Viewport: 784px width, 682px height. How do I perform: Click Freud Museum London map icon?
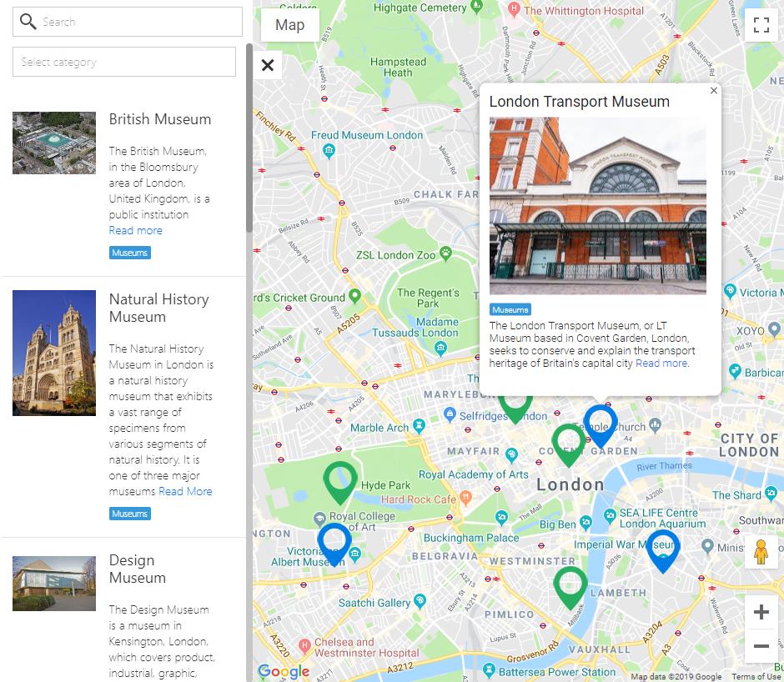pyautogui.click(x=329, y=150)
